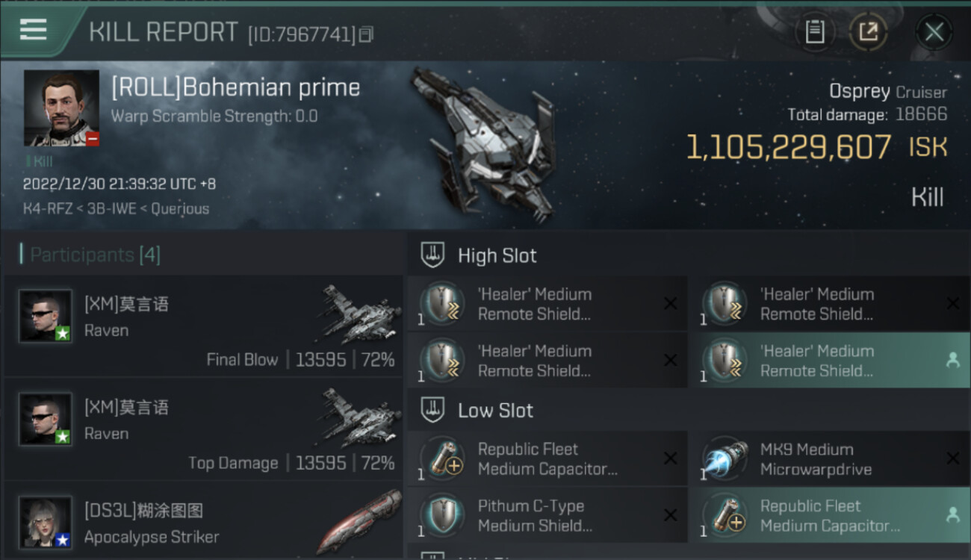Select the Top Damage Raven participant
This screenshot has width=971, height=560.
tap(203, 429)
